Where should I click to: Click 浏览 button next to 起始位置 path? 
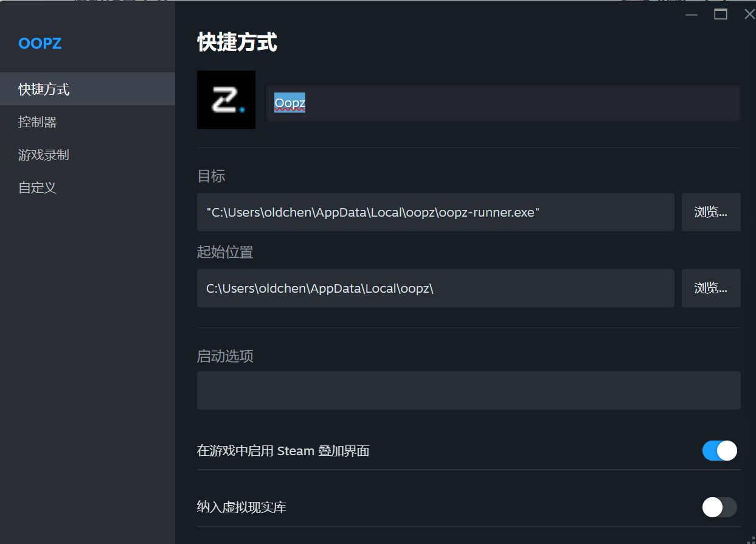pyautogui.click(x=711, y=288)
